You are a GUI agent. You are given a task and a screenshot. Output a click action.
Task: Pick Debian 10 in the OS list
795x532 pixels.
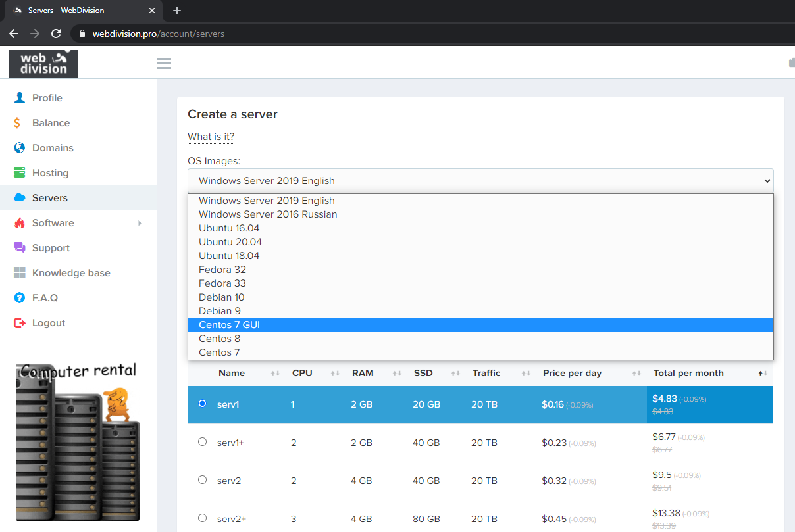tap(222, 297)
